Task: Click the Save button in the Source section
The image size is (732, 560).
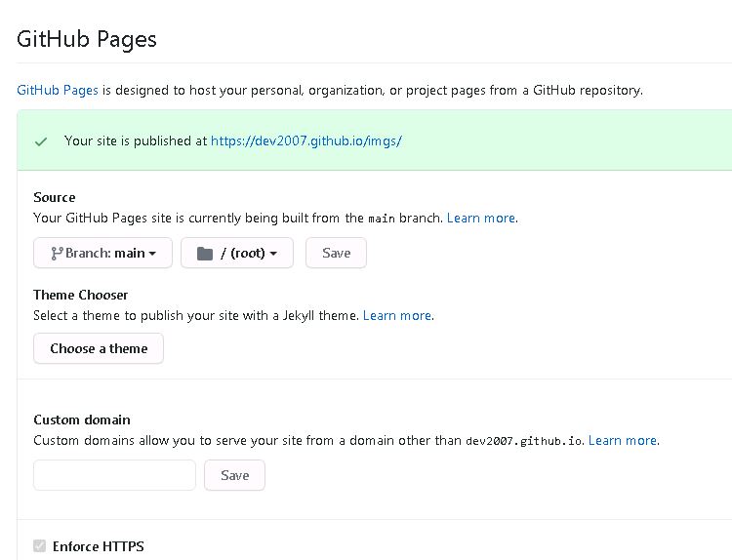Action: pos(336,253)
